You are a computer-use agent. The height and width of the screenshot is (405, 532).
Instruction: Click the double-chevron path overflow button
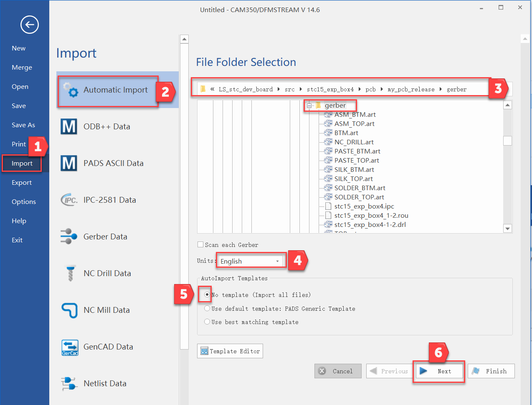[213, 89]
